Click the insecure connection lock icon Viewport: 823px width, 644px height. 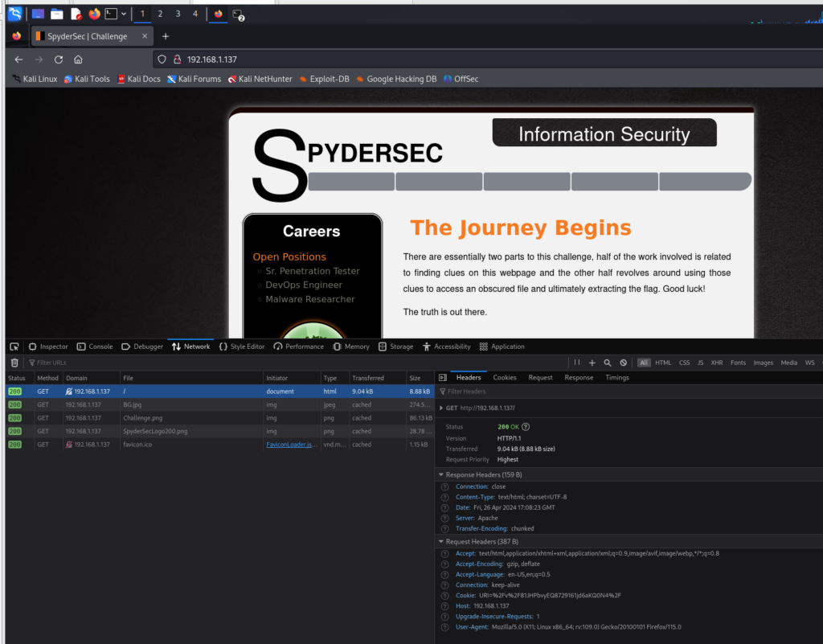tap(176, 59)
